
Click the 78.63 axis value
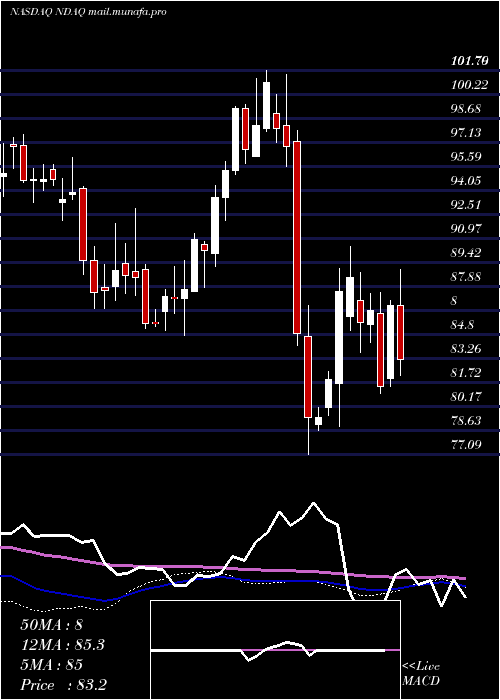[x=466, y=421]
